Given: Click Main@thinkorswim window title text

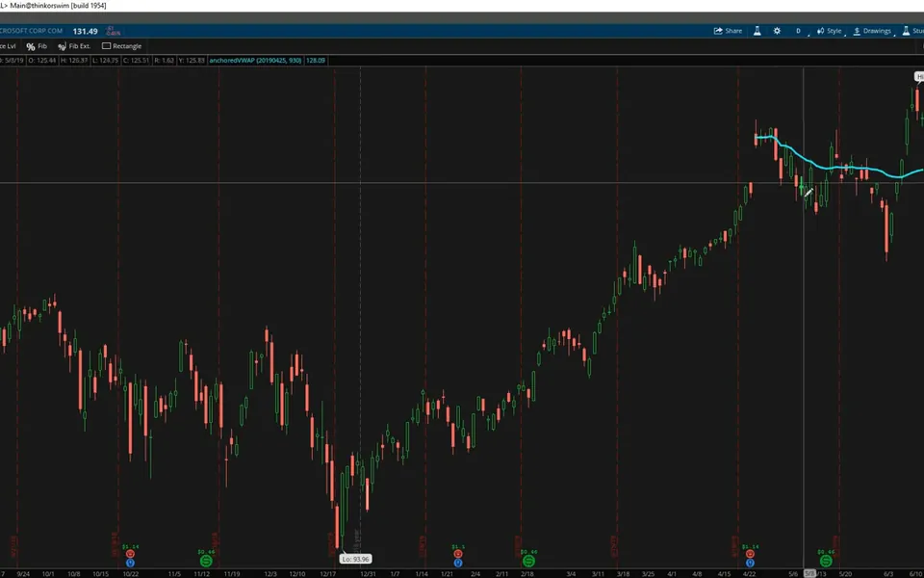Looking at the screenshot, I should [x=59, y=6].
